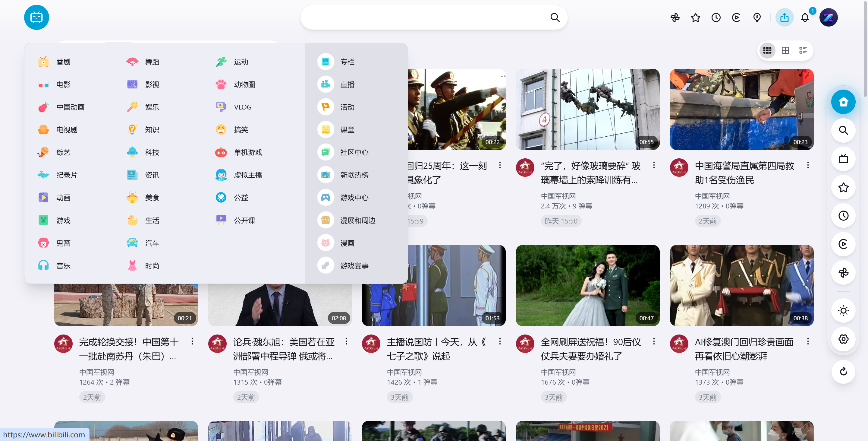
Task: Click the refresh icon at sidebar bottom
Action: point(843,372)
